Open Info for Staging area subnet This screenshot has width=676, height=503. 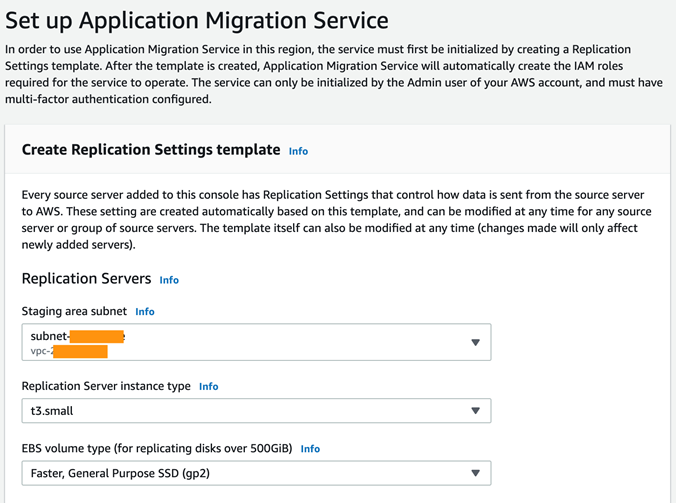tap(145, 312)
